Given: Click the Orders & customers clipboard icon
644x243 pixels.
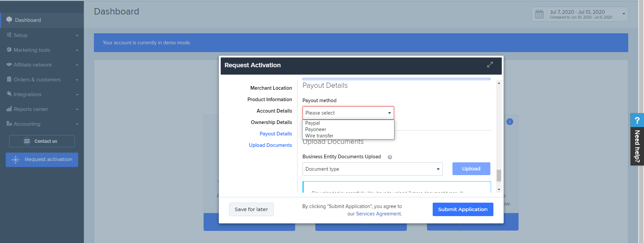Looking at the screenshot, I should click(9, 79).
